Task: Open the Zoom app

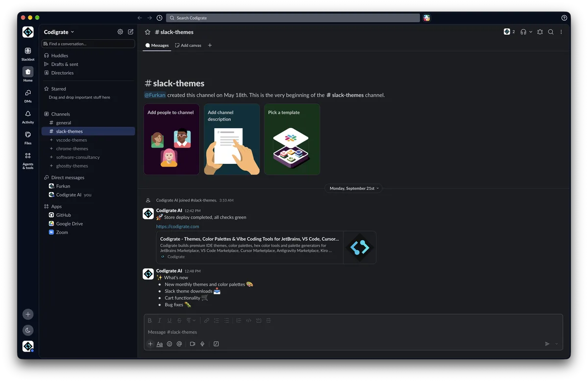Action: coord(88,232)
